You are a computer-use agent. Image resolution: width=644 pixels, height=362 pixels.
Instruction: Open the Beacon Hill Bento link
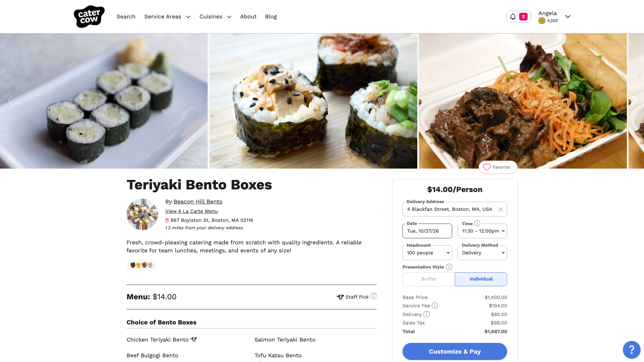198,201
